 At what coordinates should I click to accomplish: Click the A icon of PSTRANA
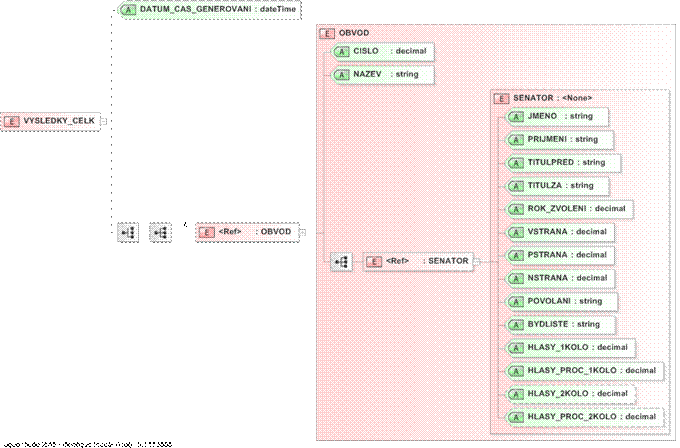[x=516, y=255]
